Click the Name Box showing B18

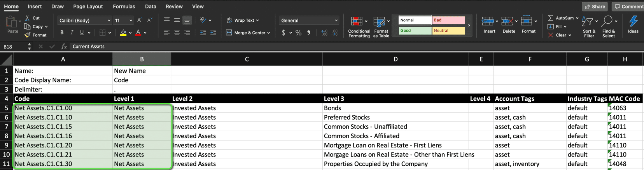tap(14, 47)
